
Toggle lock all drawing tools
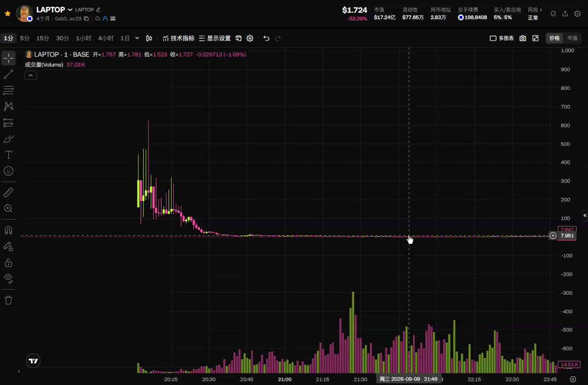[8, 263]
